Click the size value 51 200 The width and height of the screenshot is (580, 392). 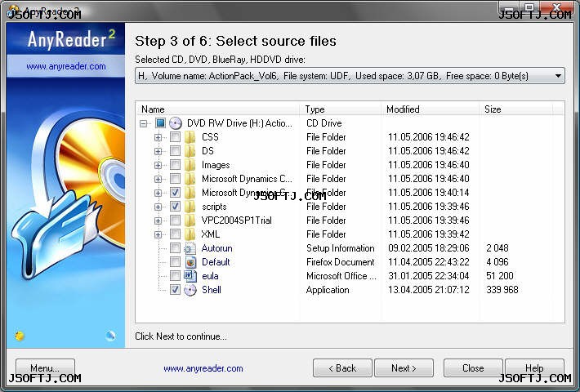(x=500, y=276)
